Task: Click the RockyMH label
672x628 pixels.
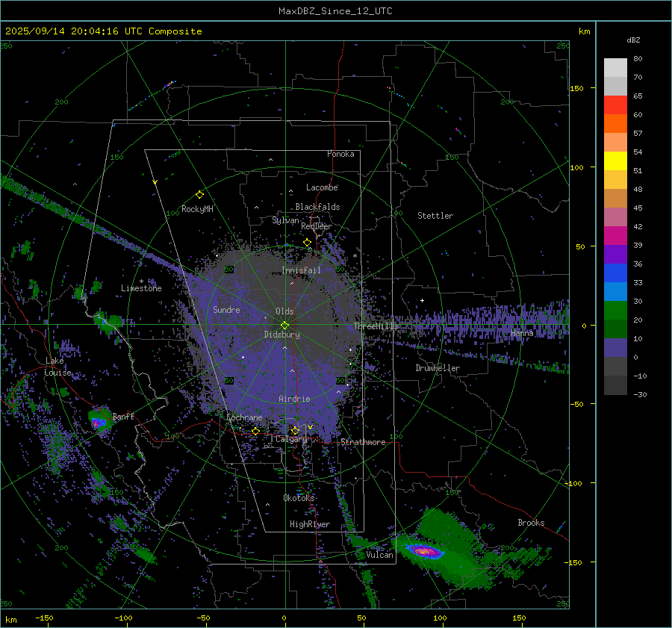Action: pyautogui.click(x=197, y=209)
